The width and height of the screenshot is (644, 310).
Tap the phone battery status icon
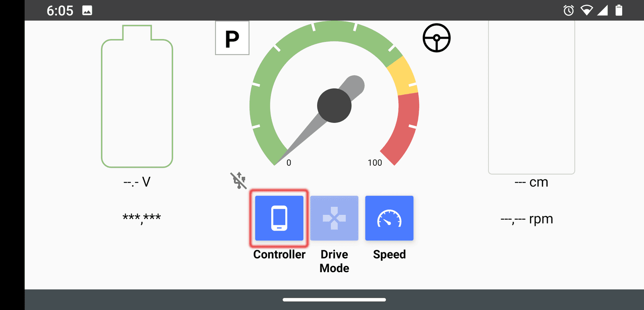pyautogui.click(x=619, y=10)
